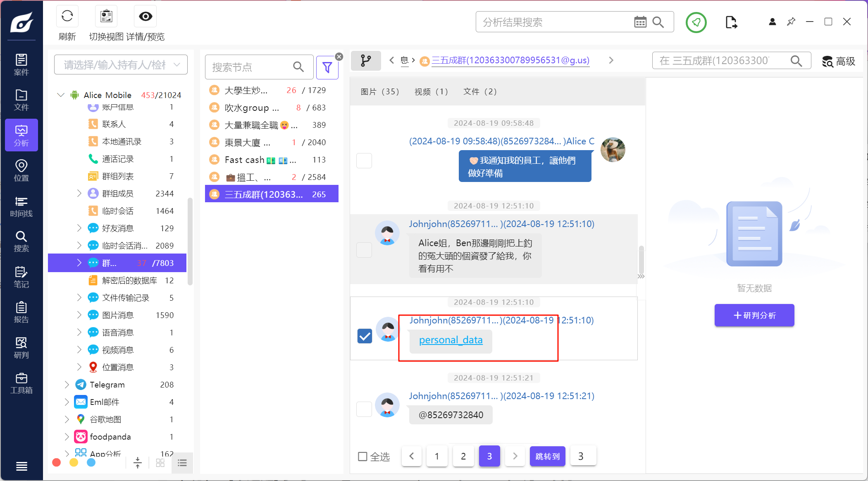
Task: Check the box next to Alice's message
Action: click(x=364, y=160)
